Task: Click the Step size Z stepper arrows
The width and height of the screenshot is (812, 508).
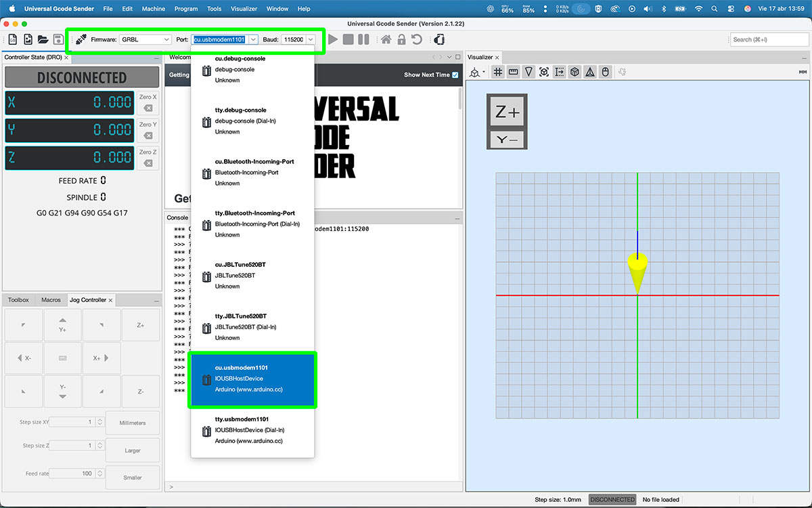Action: (99, 446)
